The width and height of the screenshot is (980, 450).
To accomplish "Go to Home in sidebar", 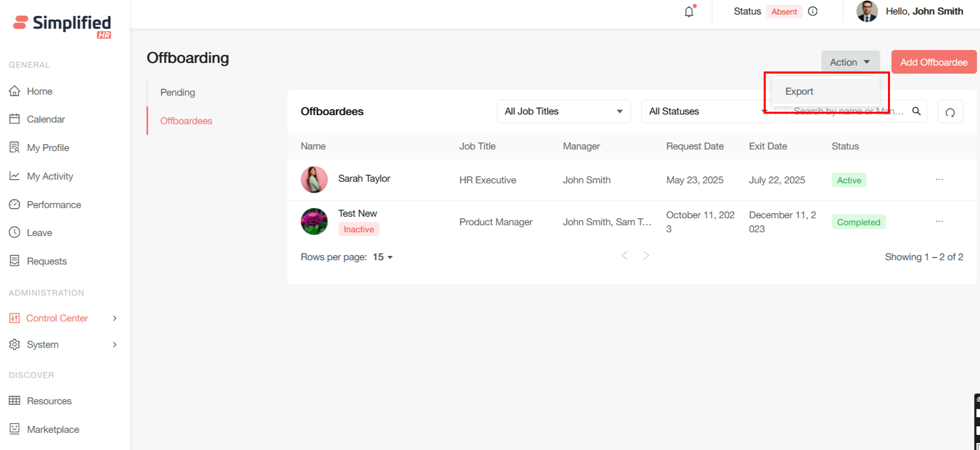I will 39,91.
